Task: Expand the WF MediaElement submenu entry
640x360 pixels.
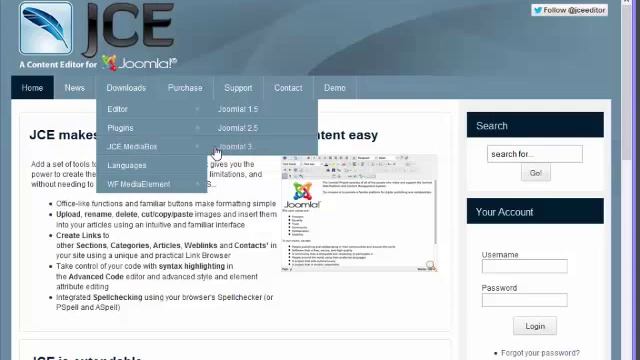Action: click(x=152, y=184)
